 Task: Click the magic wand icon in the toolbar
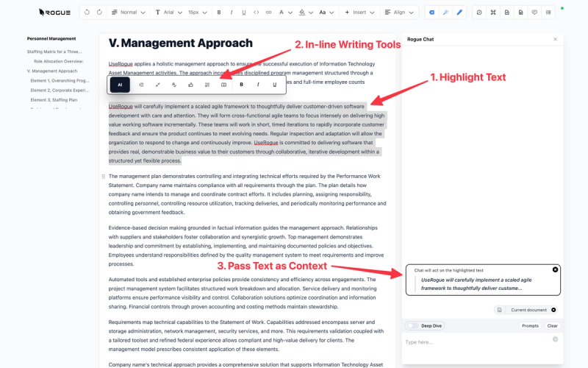coord(445,13)
